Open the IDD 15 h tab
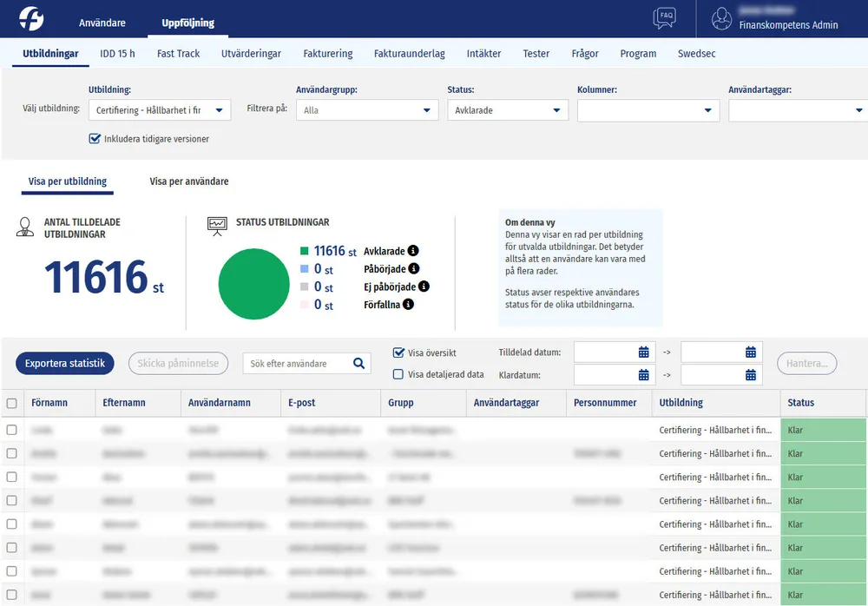This screenshot has width=868, height=606. point(117,54)
